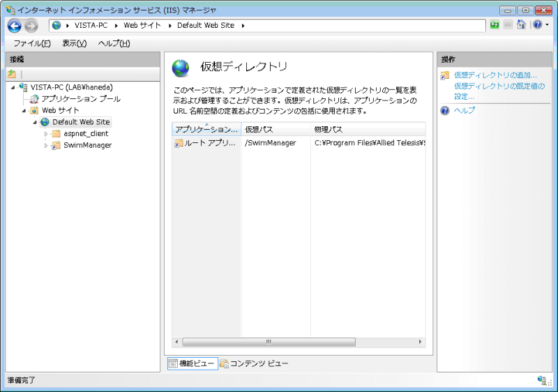Image resolution: width=558 pixels, height=392 pixels.
Task: Click the horizontal scrollbar left arrow
Action: (x=176, y=342)
